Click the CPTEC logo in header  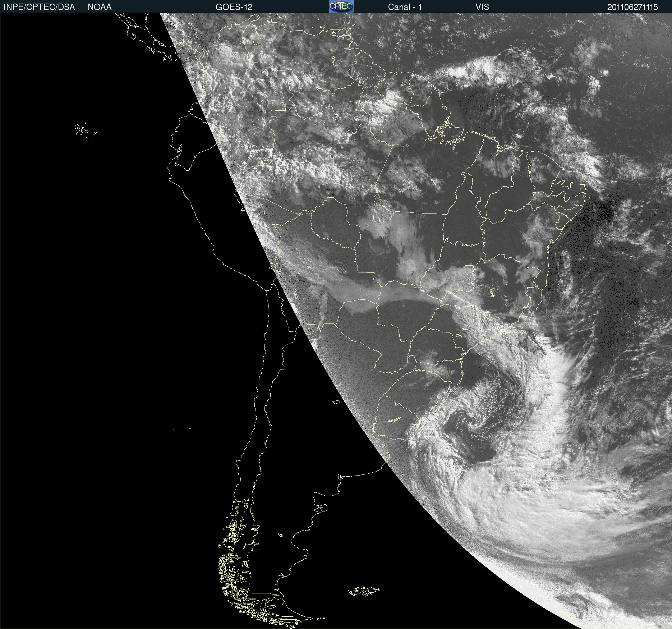point(341,6)
